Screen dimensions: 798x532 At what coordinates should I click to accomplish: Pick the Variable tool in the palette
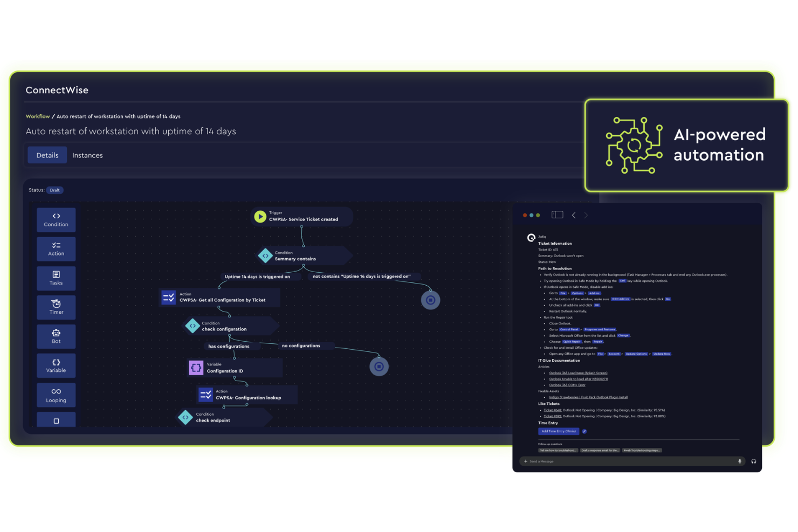pos(56,365)
